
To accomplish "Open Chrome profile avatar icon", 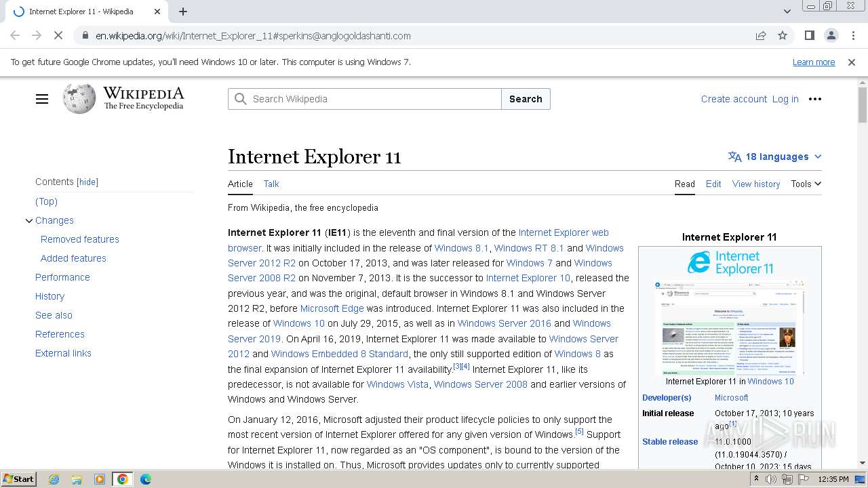I will (831, 35).
